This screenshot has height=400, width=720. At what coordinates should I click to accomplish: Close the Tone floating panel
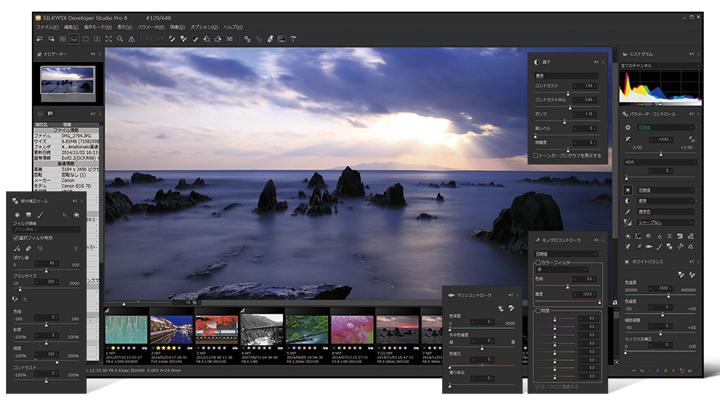pos(603,62)
